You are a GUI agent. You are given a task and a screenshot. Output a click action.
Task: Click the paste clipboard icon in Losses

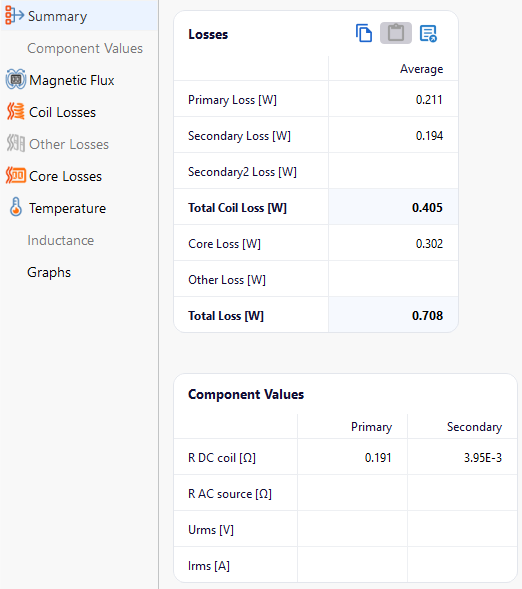[x=396, y=33]
